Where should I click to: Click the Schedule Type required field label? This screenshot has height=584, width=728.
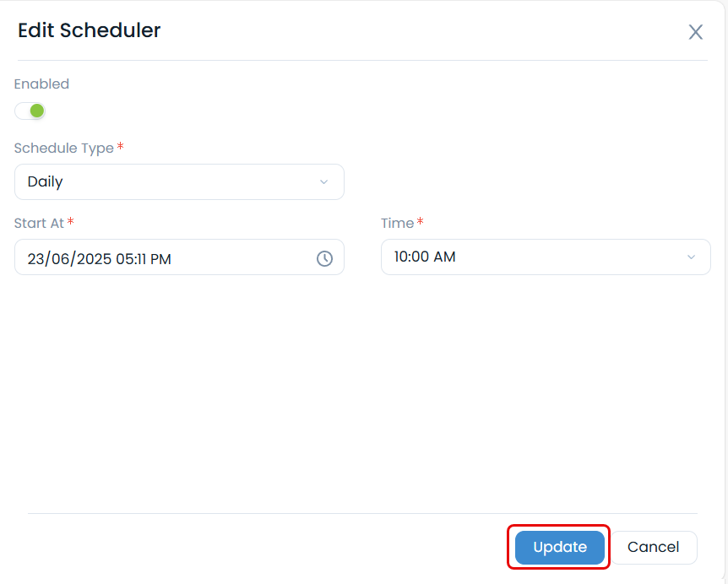click(x=68, y=148)
